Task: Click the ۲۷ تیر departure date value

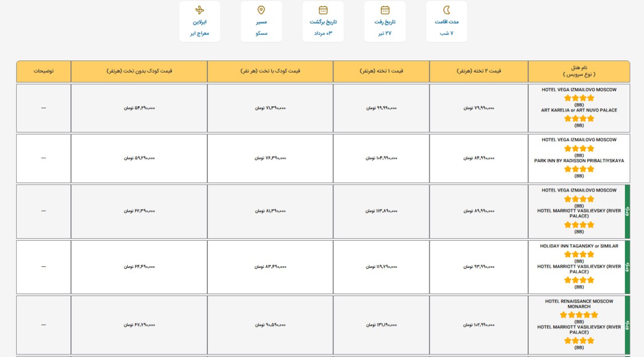Action: tap(385, 33)
